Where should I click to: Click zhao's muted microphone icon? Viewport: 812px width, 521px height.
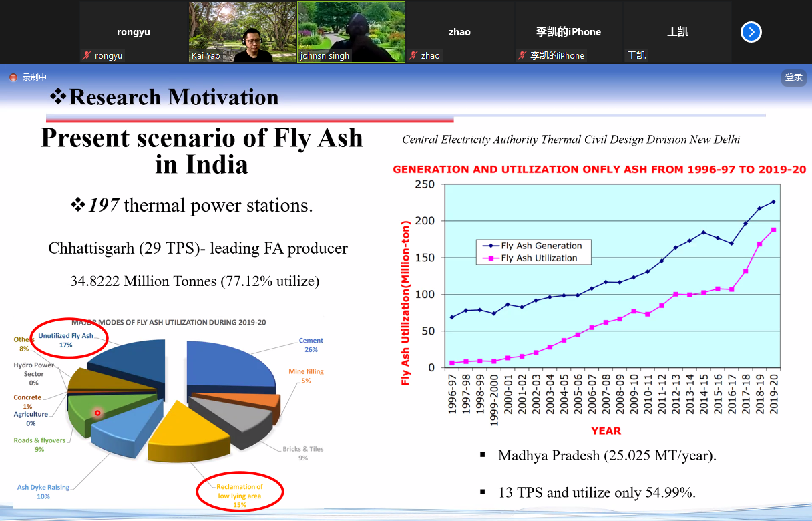coord(413,56)
